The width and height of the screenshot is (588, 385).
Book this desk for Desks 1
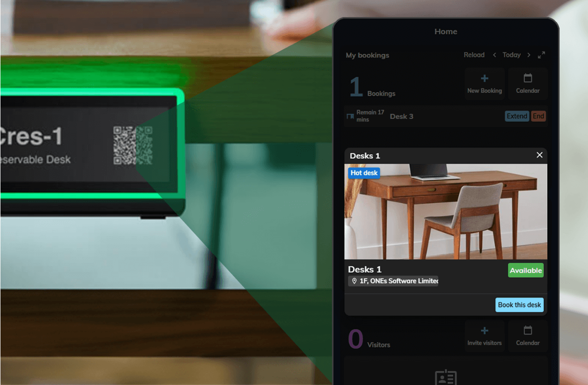pyautogui.click(x=519, y=305)
